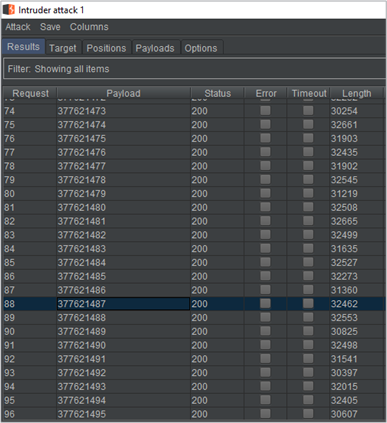Click request number 82 cell
This screenshot has height=423, width=387.
30,221
